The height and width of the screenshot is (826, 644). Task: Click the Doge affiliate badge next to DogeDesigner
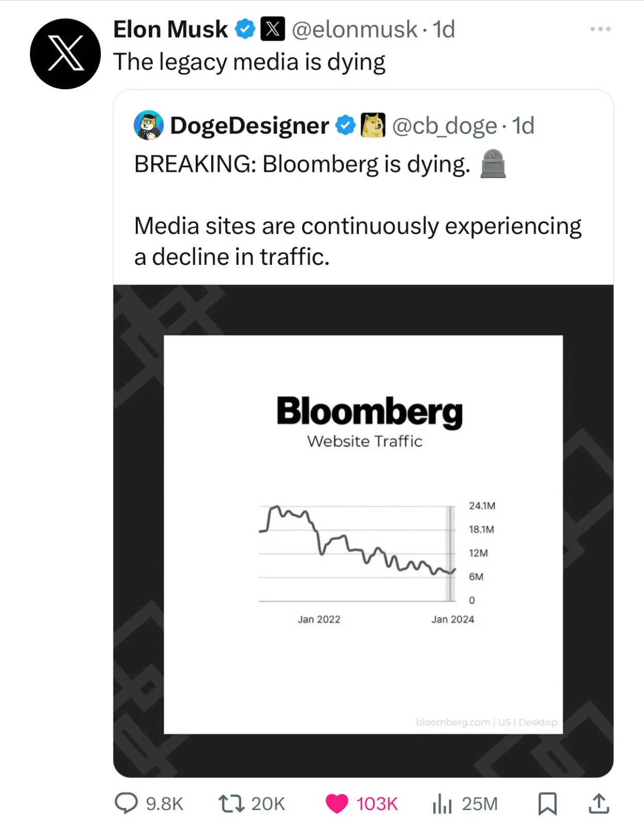coord(373,125)
